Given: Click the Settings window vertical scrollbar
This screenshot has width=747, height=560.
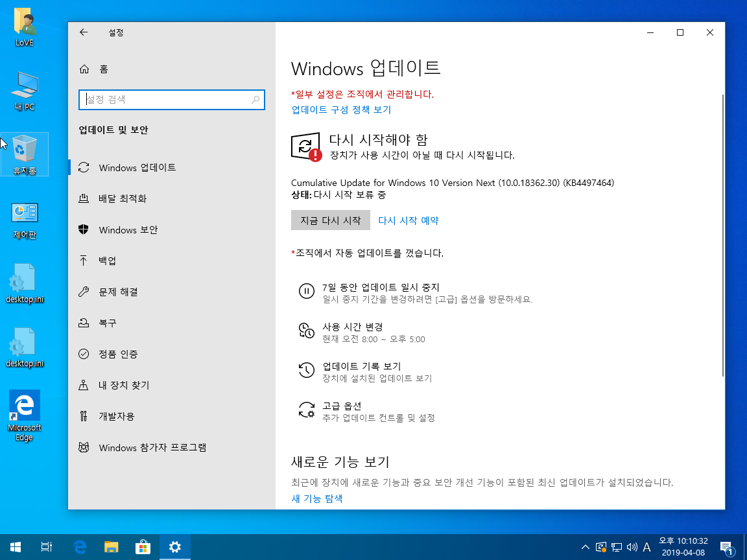Looking at the screenshot, I should click(723, 236).
